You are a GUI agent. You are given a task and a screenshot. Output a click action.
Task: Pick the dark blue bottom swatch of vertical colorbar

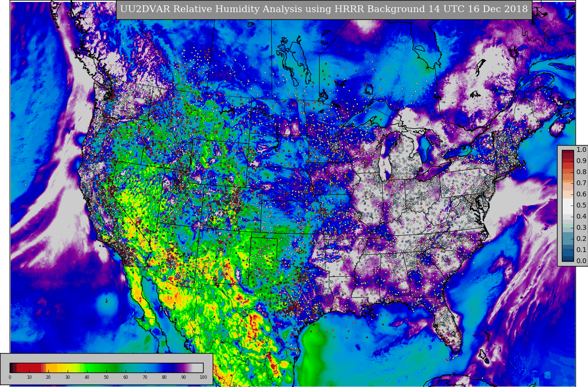(x=568, y=258)
